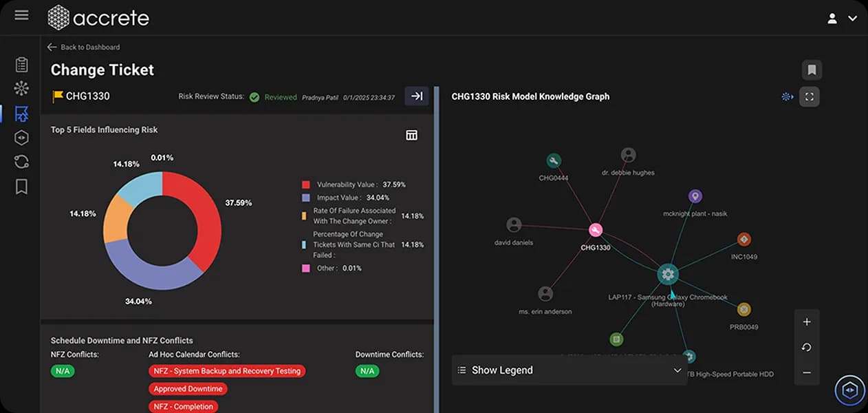This screenshot has width=868, height=413.
Task: Select the green square graph node
Action: point(617,339)
